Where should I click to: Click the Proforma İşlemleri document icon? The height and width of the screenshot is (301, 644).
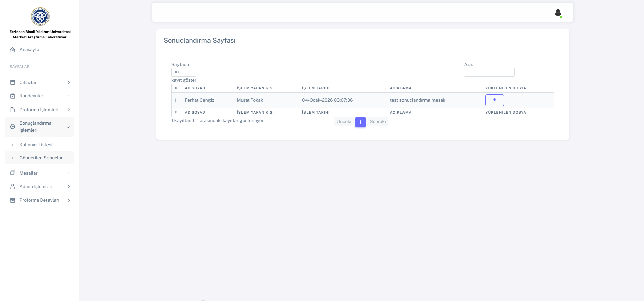coord(13,110)
